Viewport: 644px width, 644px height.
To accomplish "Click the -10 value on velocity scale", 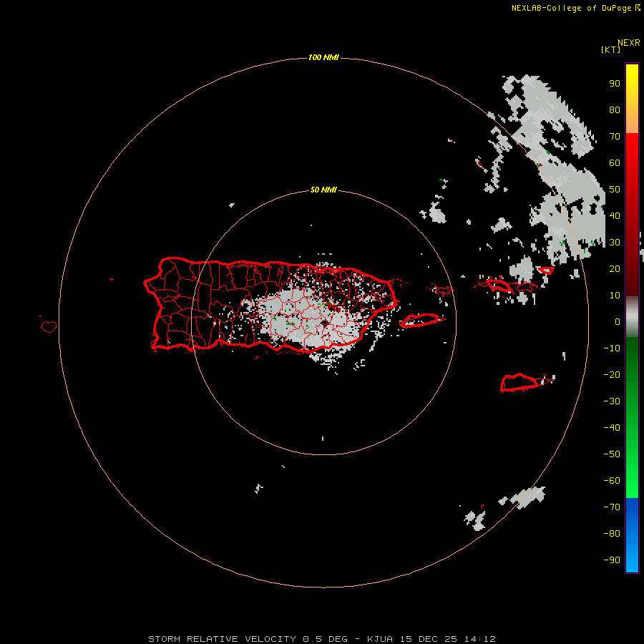I will point(612,348).
